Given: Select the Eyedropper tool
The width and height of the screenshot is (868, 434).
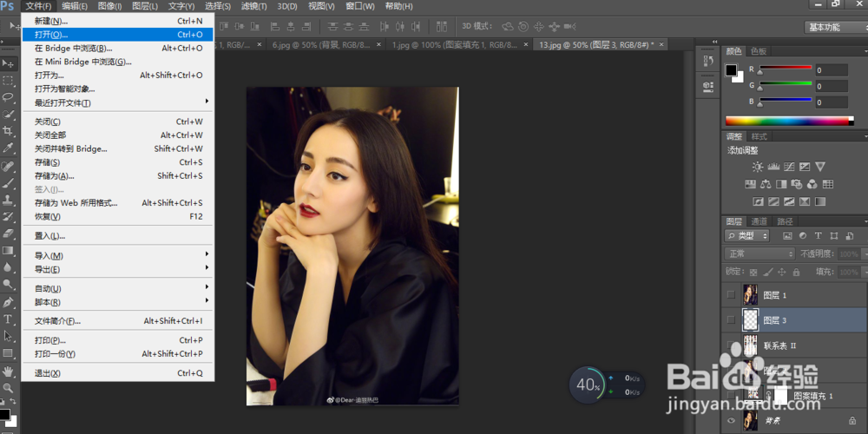Looking at the screenshot, I should tap(9, 148).
